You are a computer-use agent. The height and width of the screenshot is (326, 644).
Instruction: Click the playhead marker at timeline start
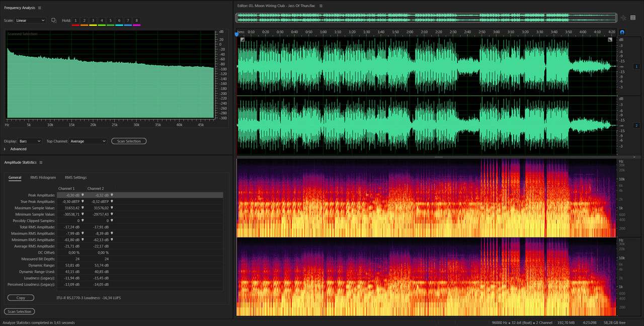click(x=236, y=34)
